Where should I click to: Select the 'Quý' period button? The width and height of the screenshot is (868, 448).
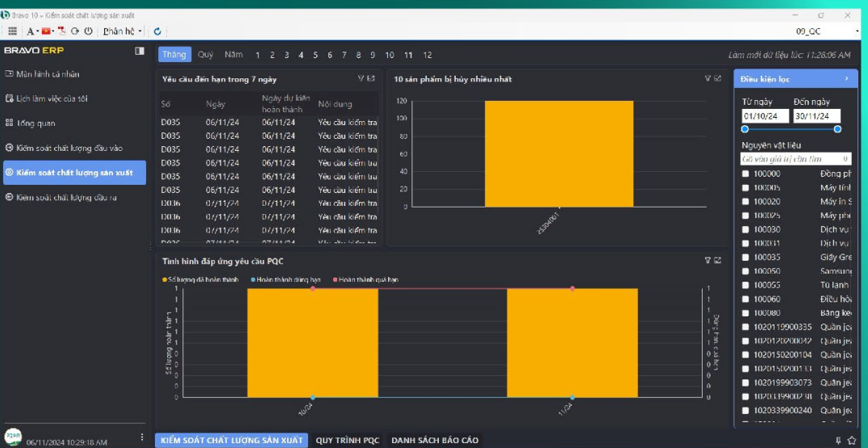coord(206,55)
